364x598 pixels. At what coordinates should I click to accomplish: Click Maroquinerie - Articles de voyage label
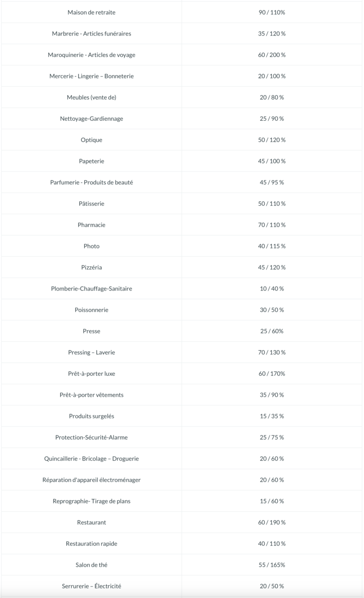(x=91, y=55)
